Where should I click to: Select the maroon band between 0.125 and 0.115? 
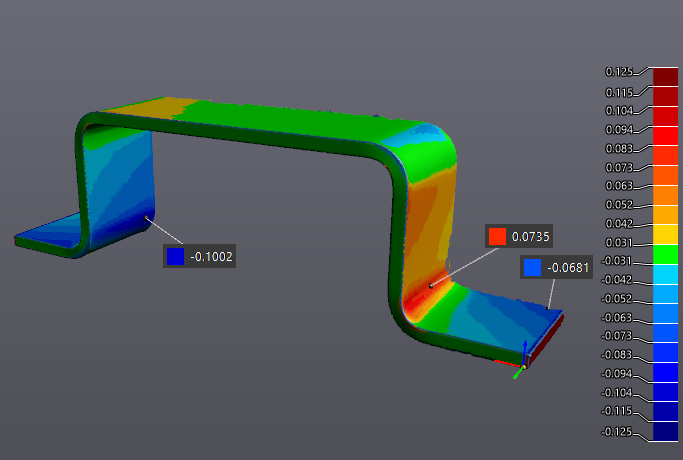click(666, 77)
